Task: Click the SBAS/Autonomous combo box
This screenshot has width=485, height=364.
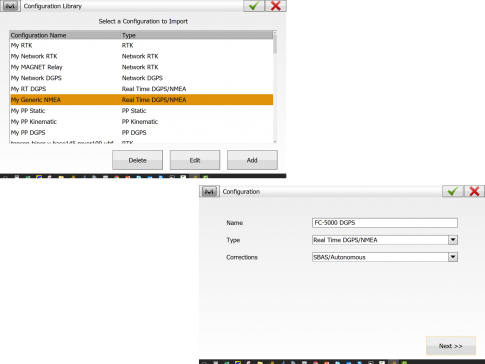Action: click(x=385, y=257)
